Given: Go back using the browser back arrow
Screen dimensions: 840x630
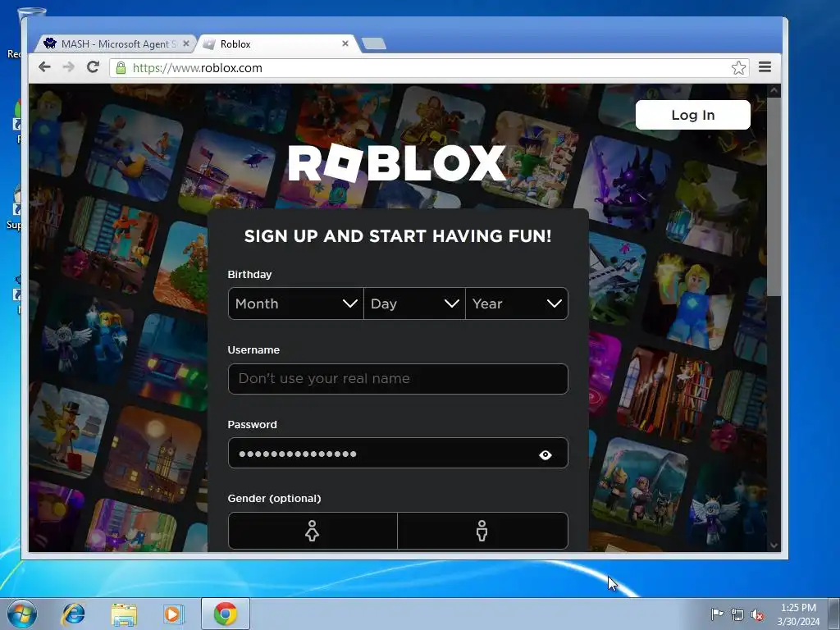Looking at the screenshot, I should (44, 67).
